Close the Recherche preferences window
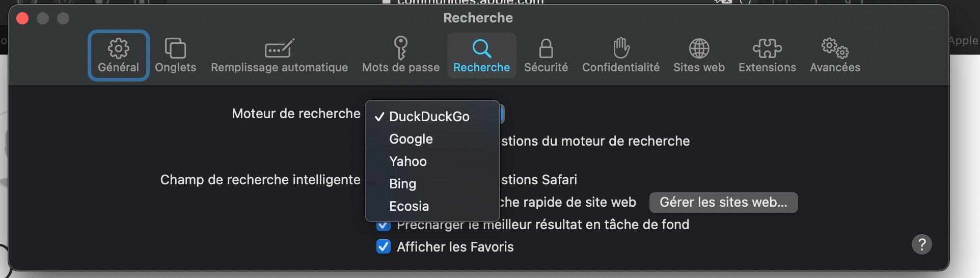The image size is (980, 278). point(22,19)
